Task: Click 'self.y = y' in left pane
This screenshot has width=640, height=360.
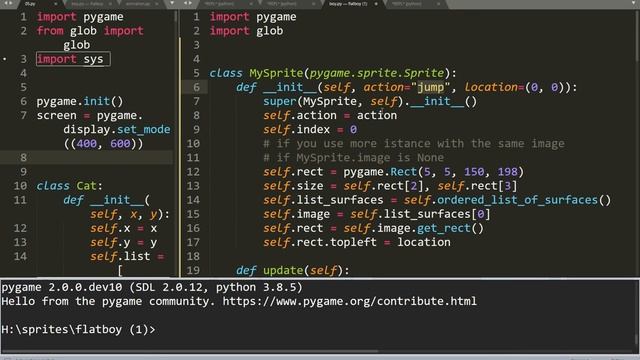Action: click(124, 242)
